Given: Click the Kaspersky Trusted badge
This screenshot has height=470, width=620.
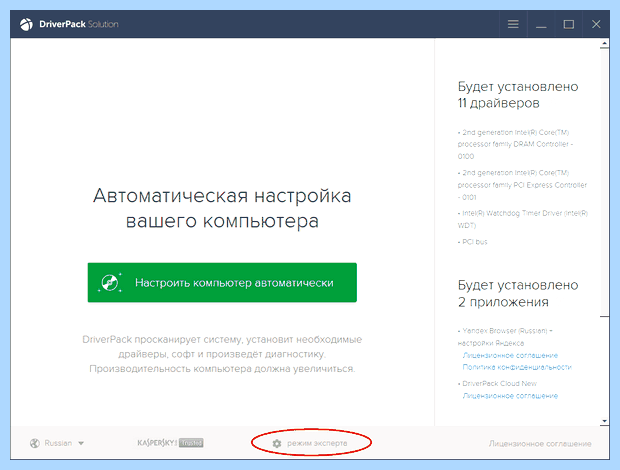Looking at the screenshot, I should [170, 443].
